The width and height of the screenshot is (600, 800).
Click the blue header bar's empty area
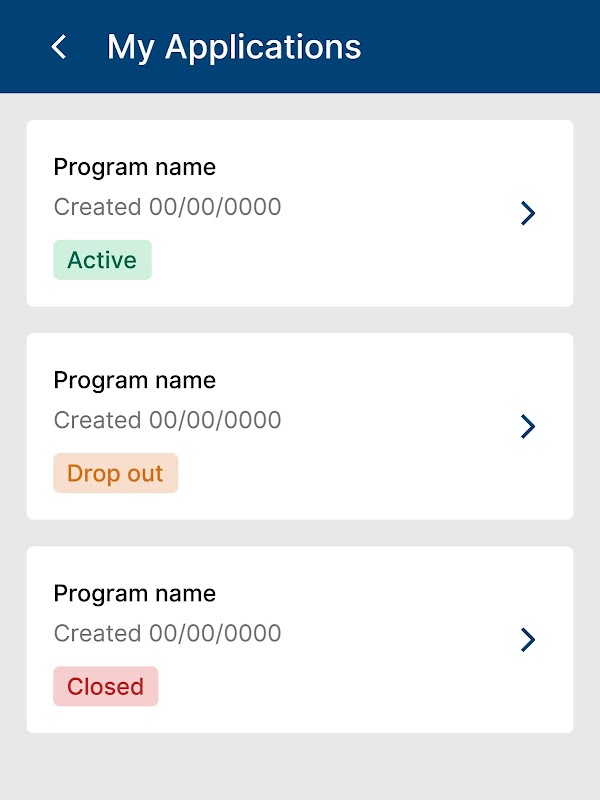click(x=480, y=47)
